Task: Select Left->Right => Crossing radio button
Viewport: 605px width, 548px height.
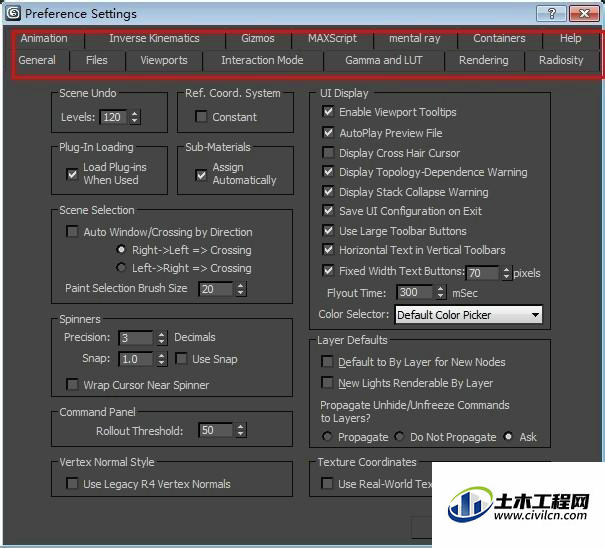Action: click(121, 267)
